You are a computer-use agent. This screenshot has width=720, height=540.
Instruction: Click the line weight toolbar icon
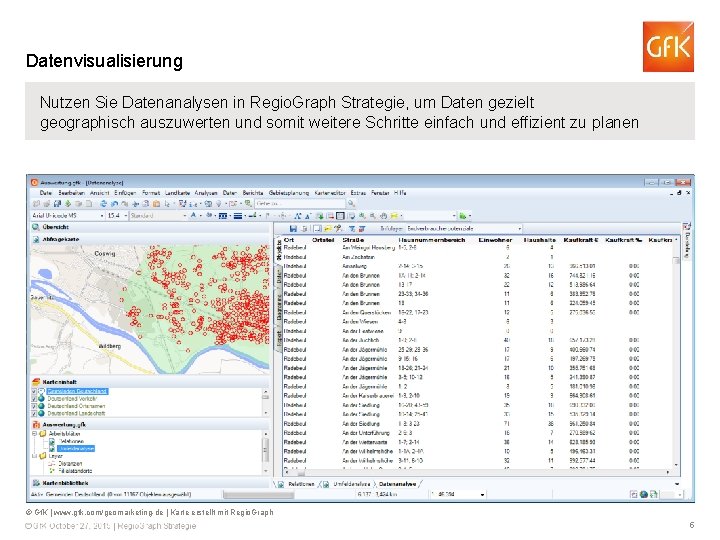pos(237,216)
